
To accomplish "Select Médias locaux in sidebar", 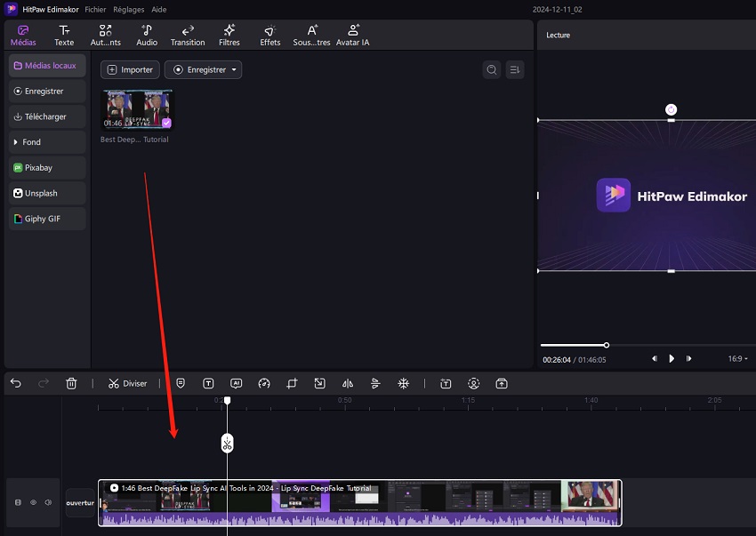I will pos(47,66).
